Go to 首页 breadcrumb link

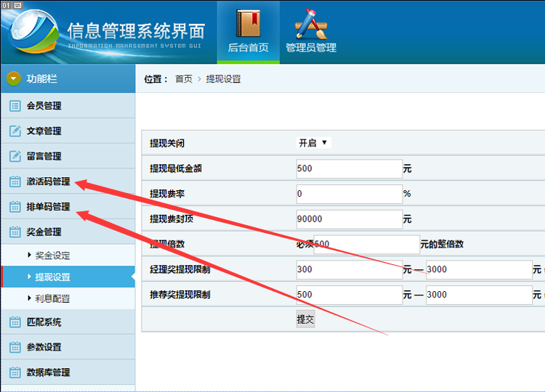pos(184,79)
